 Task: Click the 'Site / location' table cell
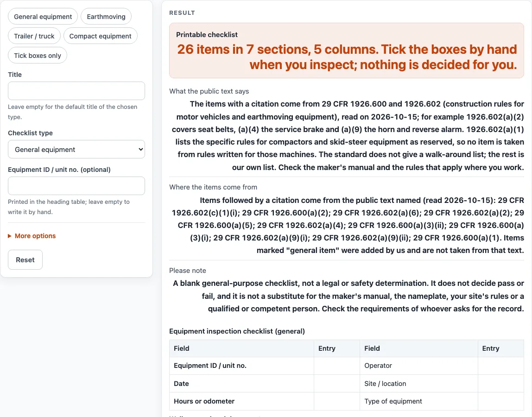click(418, 384)
